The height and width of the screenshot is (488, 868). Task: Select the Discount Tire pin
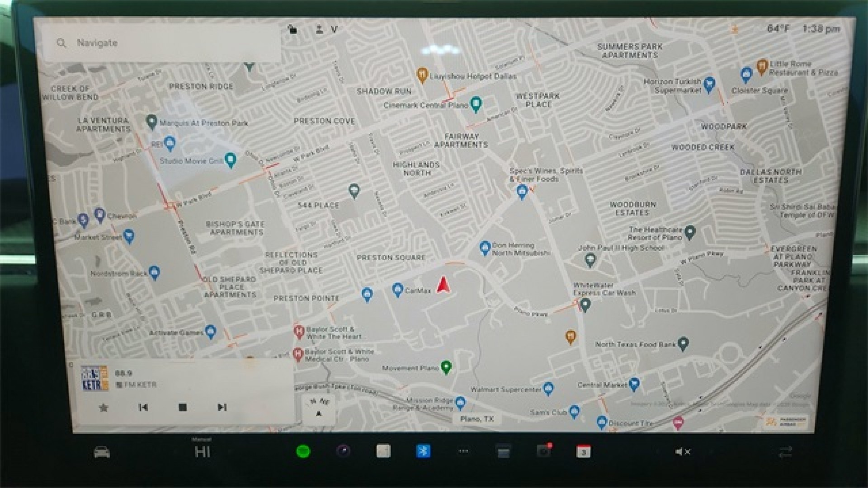[x=602, y=423]
